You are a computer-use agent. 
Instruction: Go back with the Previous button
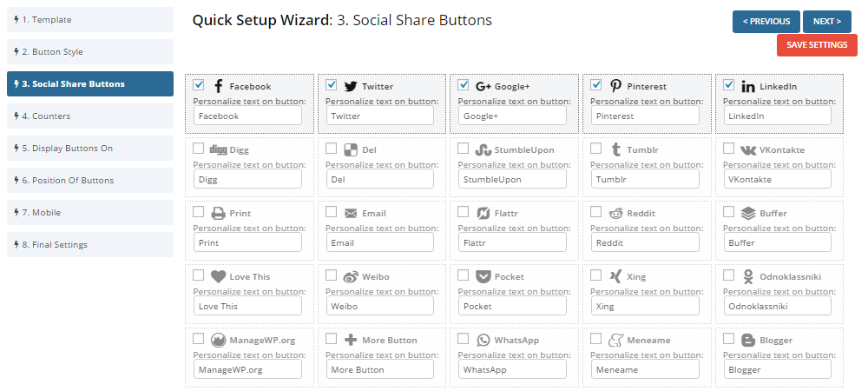pos(766,22)
